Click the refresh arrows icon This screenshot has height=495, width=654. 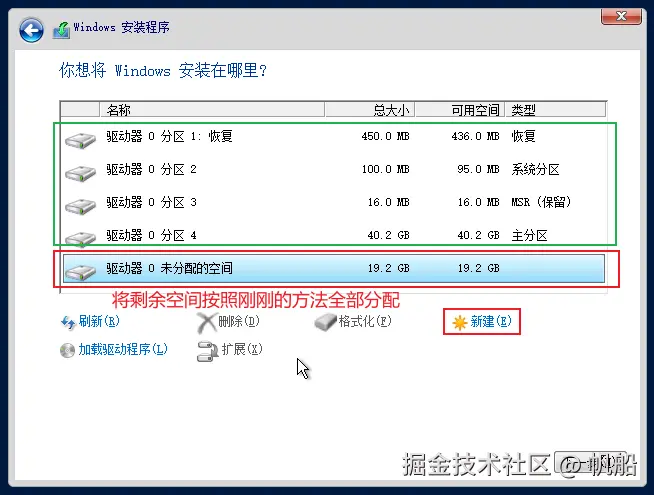coord(68,322)
